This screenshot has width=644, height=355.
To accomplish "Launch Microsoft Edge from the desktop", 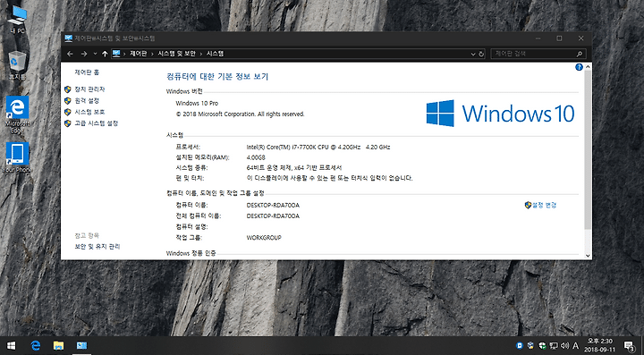I will click(17, 115).
